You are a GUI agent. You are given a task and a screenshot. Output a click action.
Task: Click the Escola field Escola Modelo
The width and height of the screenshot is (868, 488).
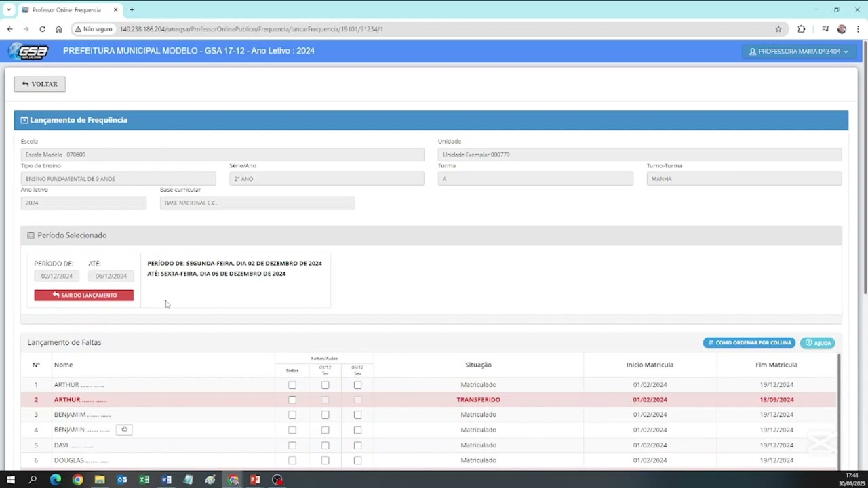(222, 155)
